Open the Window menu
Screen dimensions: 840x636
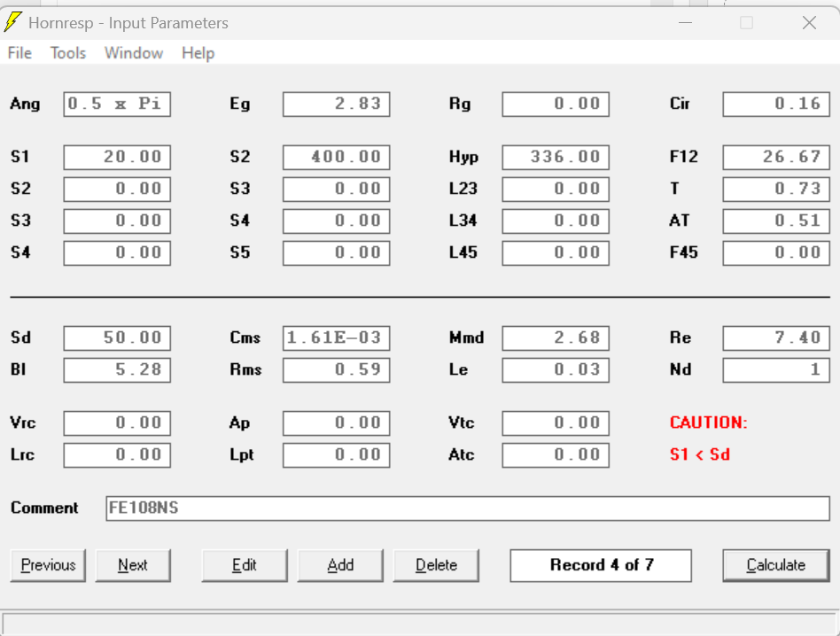(x=134, y=53)
